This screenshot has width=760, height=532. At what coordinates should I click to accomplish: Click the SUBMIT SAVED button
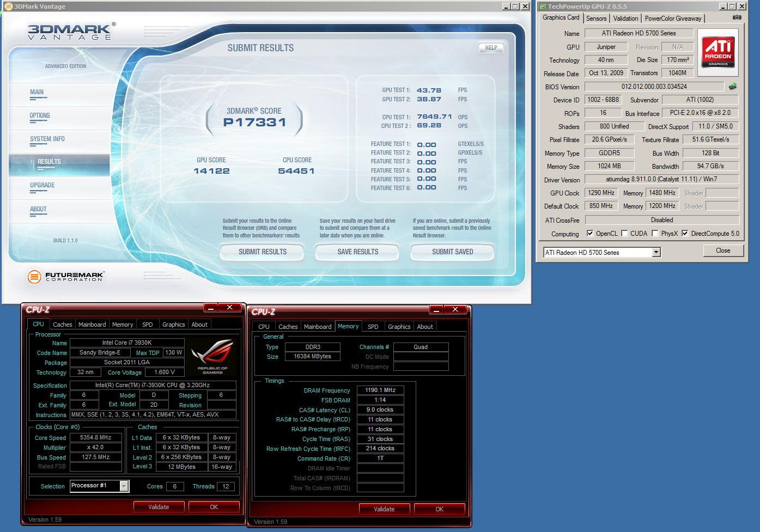pos(452,252)
